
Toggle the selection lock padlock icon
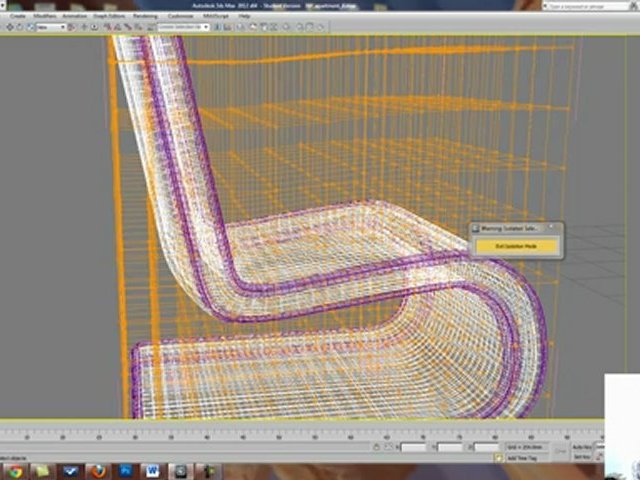376,447
